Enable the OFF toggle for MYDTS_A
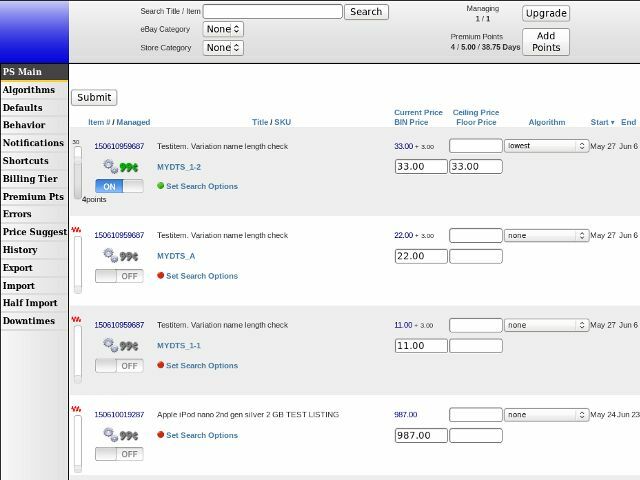Screen dimensions: 640x480 (119, 276)
